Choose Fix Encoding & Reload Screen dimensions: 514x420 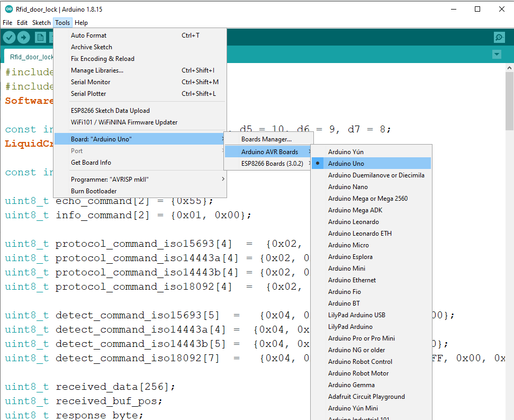[140, 59]
